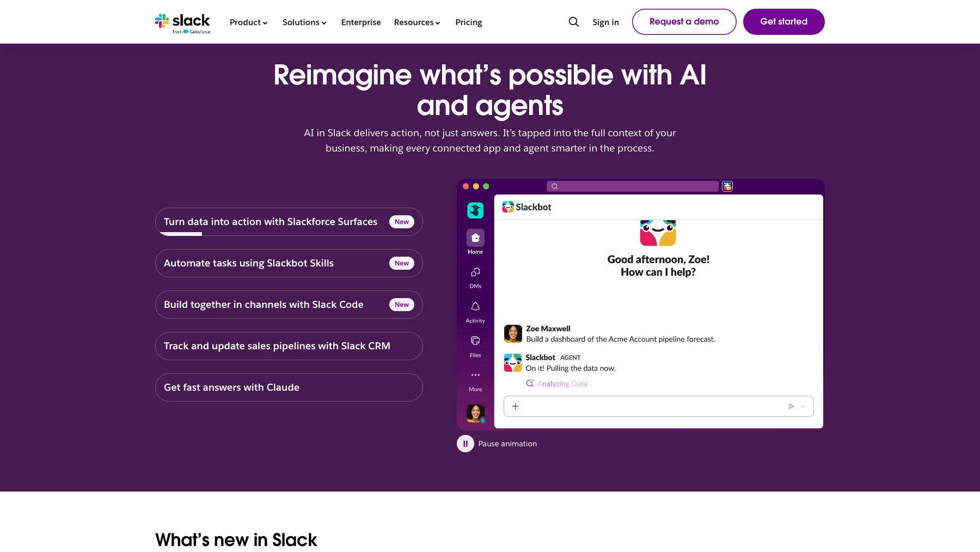Select Build together in channels with Slack Code
This screenshot has height=552, width=980.
[x=289, y=305]
